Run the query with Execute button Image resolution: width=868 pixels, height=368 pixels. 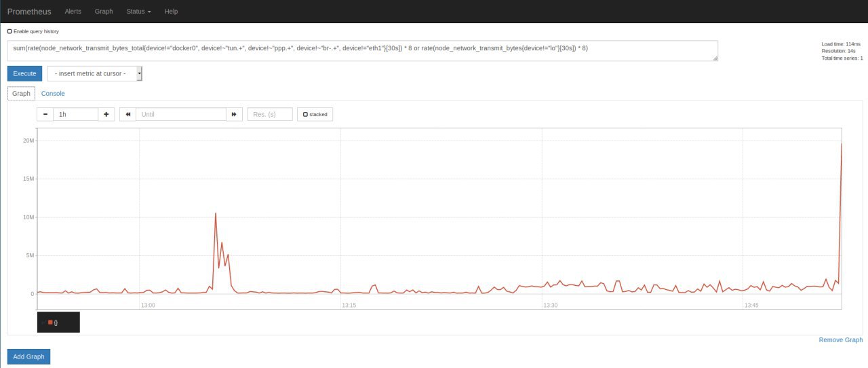[24, 73]
